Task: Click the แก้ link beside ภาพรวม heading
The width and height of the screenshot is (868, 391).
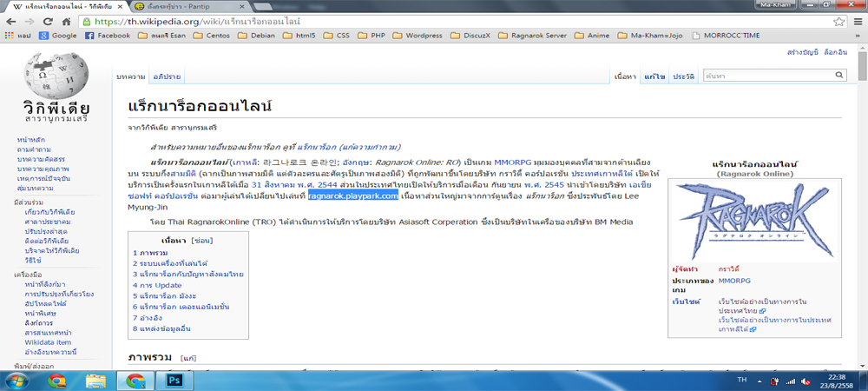Action: point(188,357)
